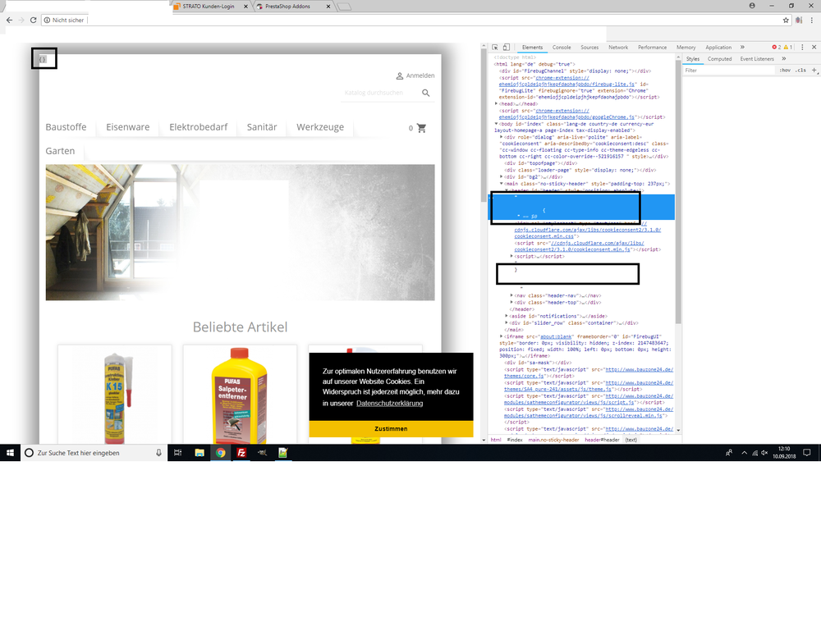Click the catalog search magnifier icon

click(425, 93)
